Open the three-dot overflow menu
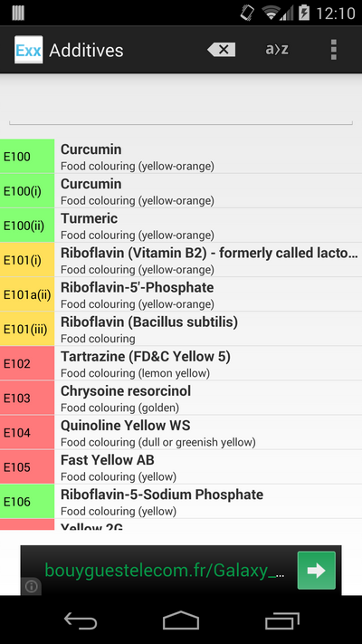Screen dimensions: 362x644 point(333,50)
